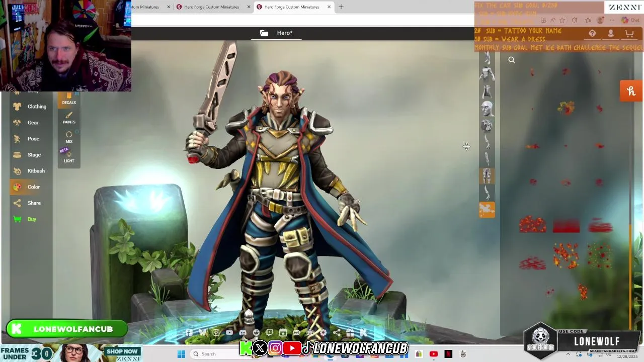Image resolution: width=644 pixels, height=362 pixels.
Task: Open the help question-mark icon
Action: coord(592,34)
